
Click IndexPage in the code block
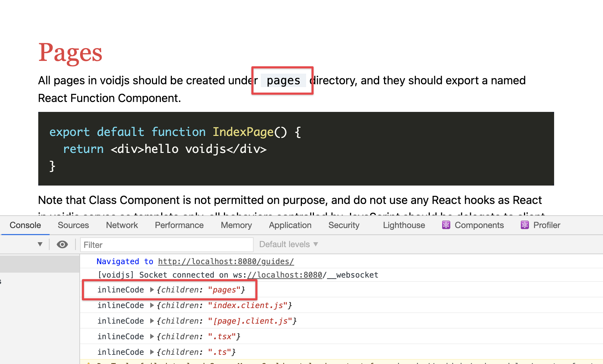click(x=243, y=132)
